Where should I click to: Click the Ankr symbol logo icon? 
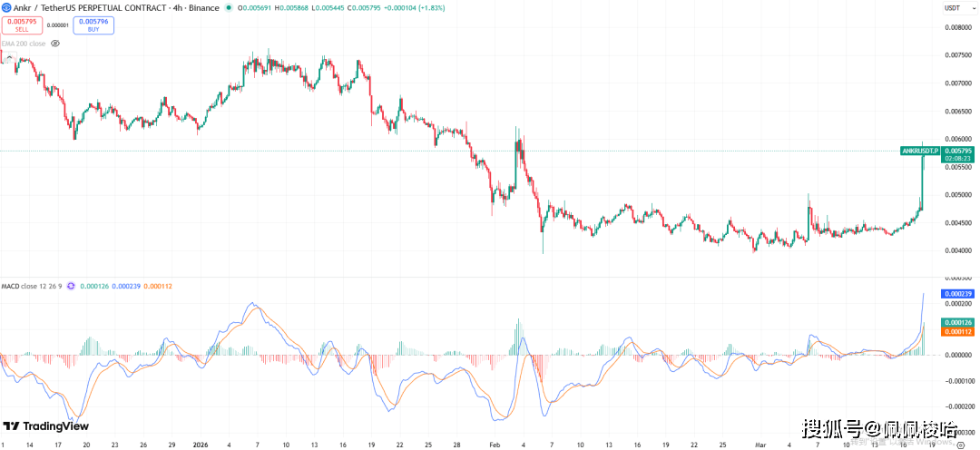coord(6,8)
